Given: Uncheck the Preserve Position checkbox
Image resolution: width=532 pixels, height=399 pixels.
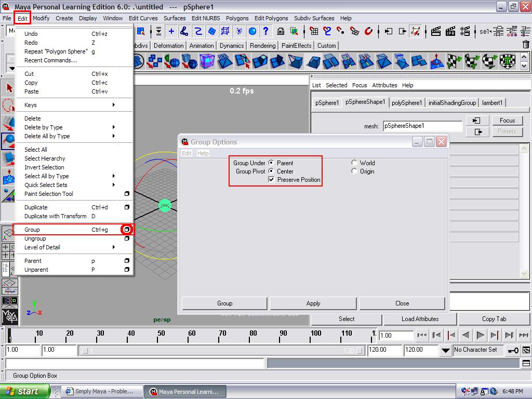Looking at the screenshot, I should click(271, 180).
